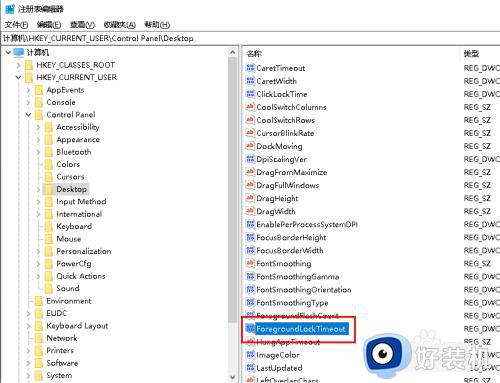
Task: Expand the HKEY_CLASSES_ROOT node
Action: pyautogui.click(x=18, y=65)
